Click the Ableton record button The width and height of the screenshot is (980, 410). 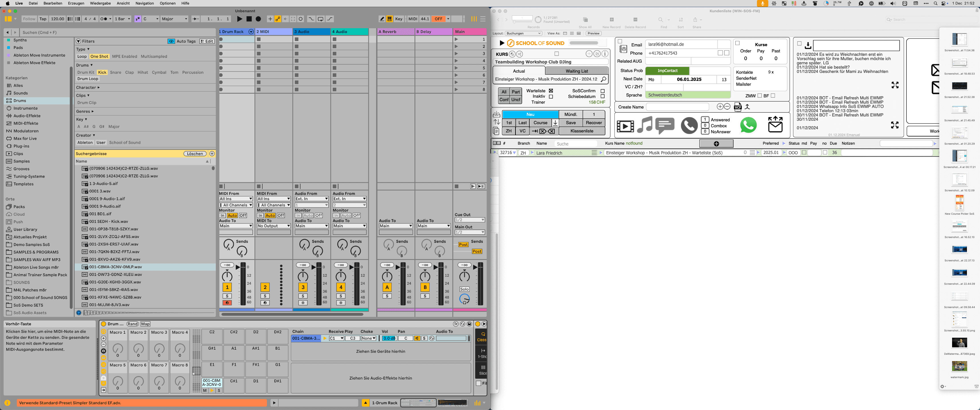click(x=258, y=19)
